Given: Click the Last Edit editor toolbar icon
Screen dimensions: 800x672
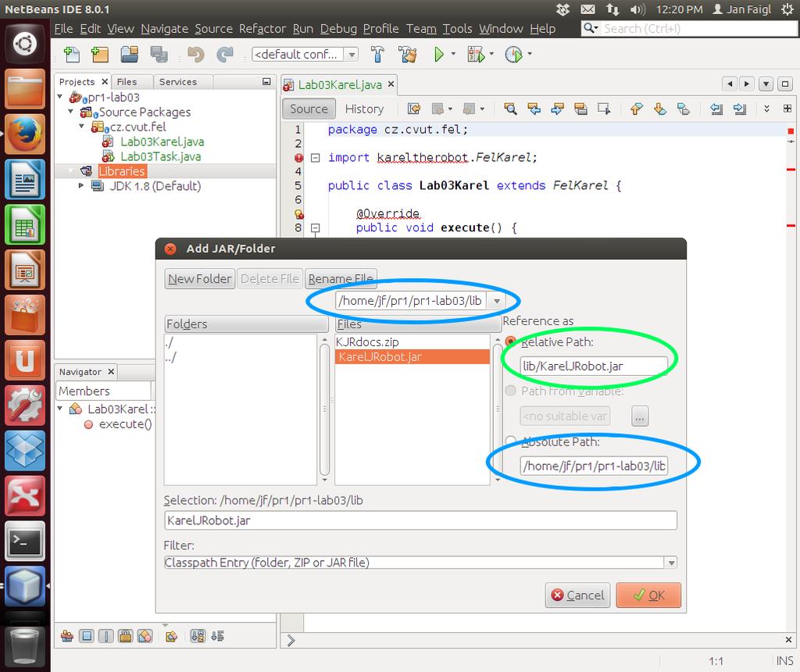Looking at the screenshot, I should coord(413,109).
